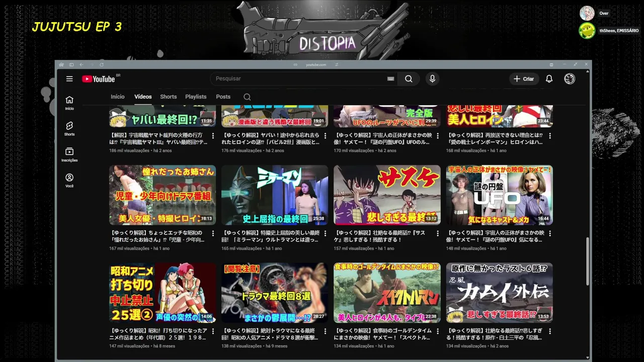Viewport: 644px width, 362px height.
Task: Open the 11:35 ヤバい最終回 video thumbnail
Action: tap(163, 116)
